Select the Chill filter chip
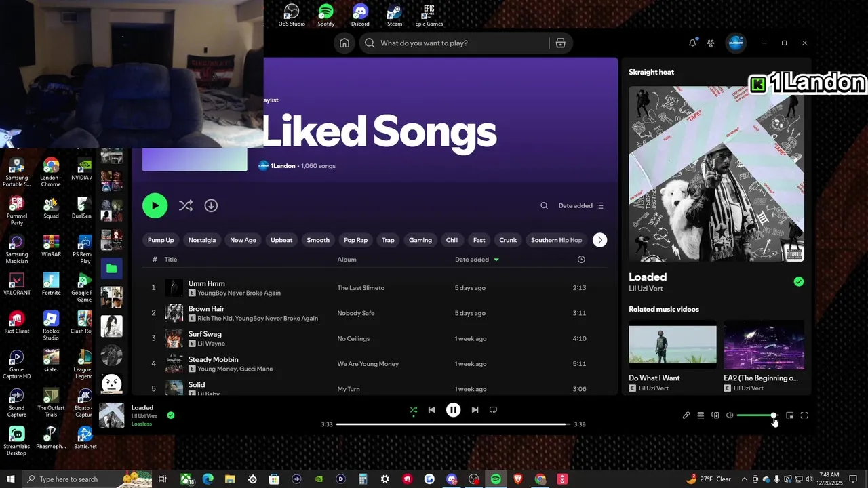 (452, 240)
